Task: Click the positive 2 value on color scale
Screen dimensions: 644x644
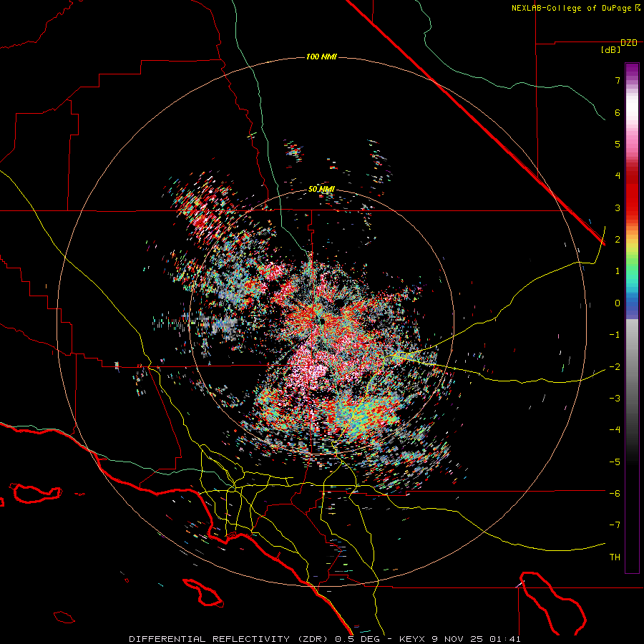Action: tap(618, 240)
